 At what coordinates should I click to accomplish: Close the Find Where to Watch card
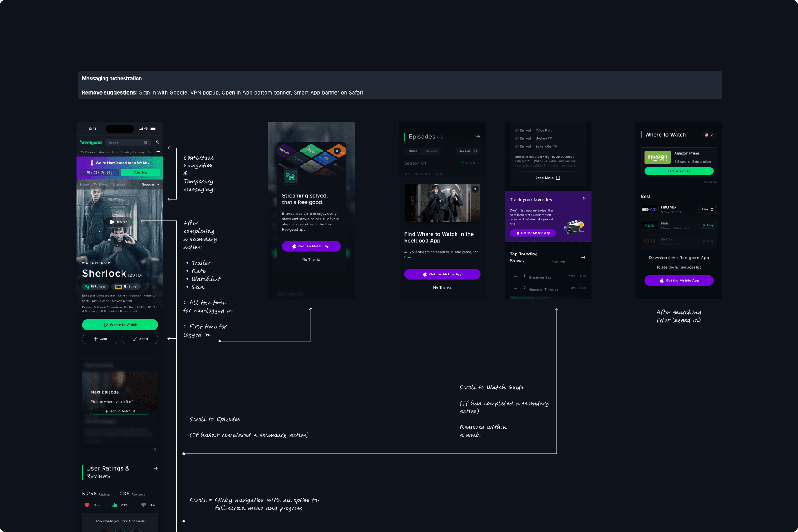475,189
